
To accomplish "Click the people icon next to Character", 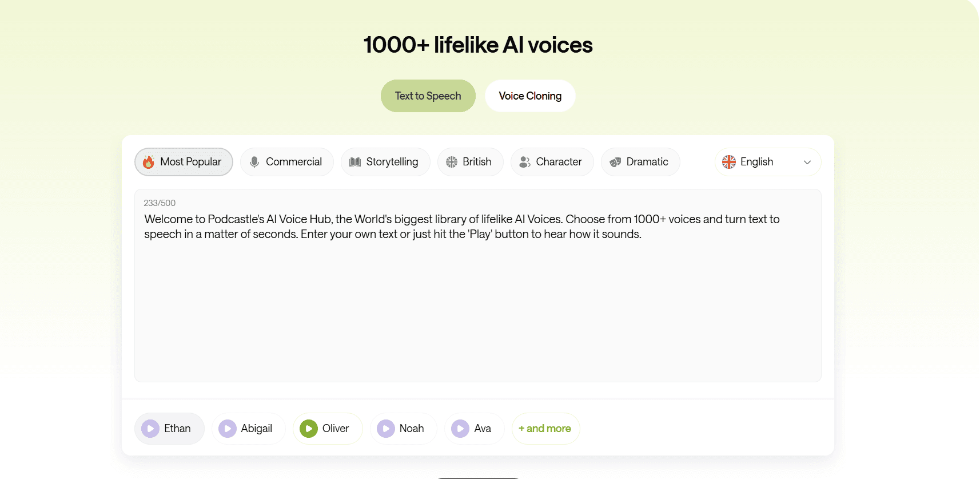I will pos(524,162).
